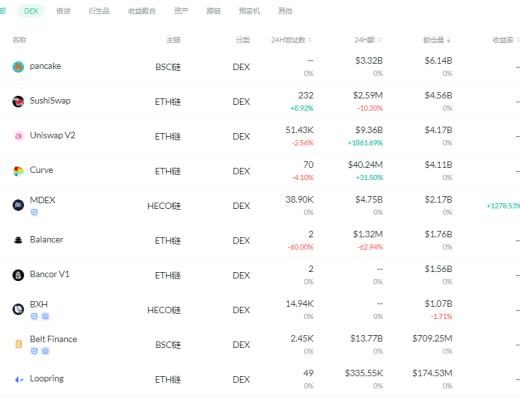Select MDEX's +1278.53% yield value

pos(503,206)
